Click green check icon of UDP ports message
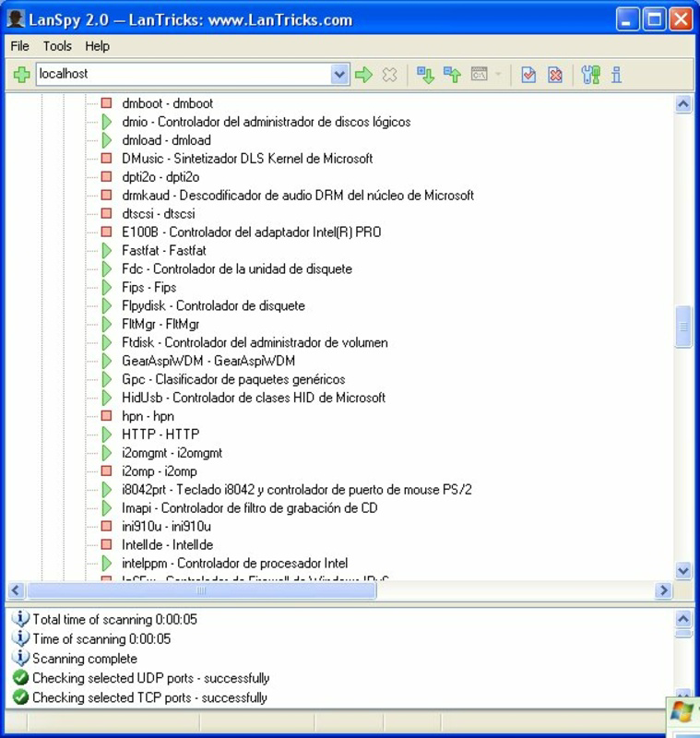The width and height of the screenshot is (700, 738). click(20, 678)
